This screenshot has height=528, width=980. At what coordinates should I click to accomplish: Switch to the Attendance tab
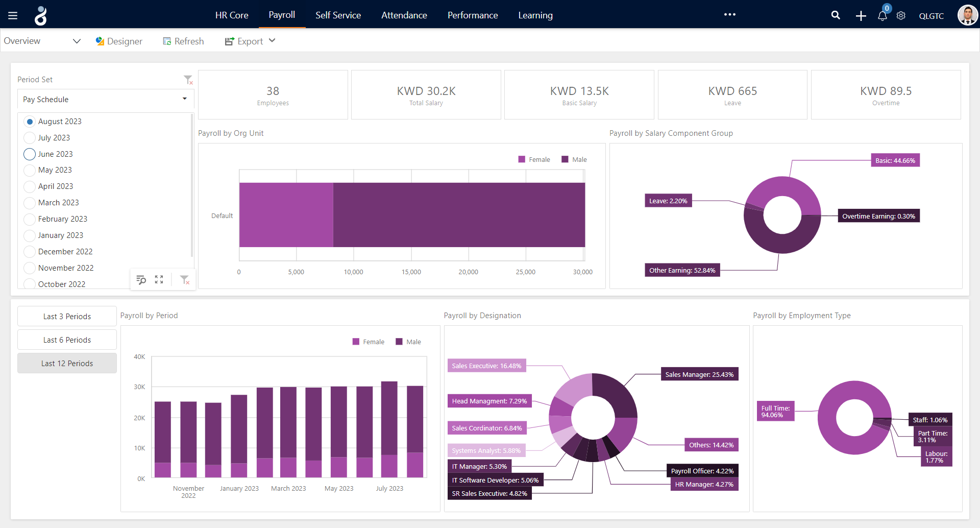click(x=404, y=15)
